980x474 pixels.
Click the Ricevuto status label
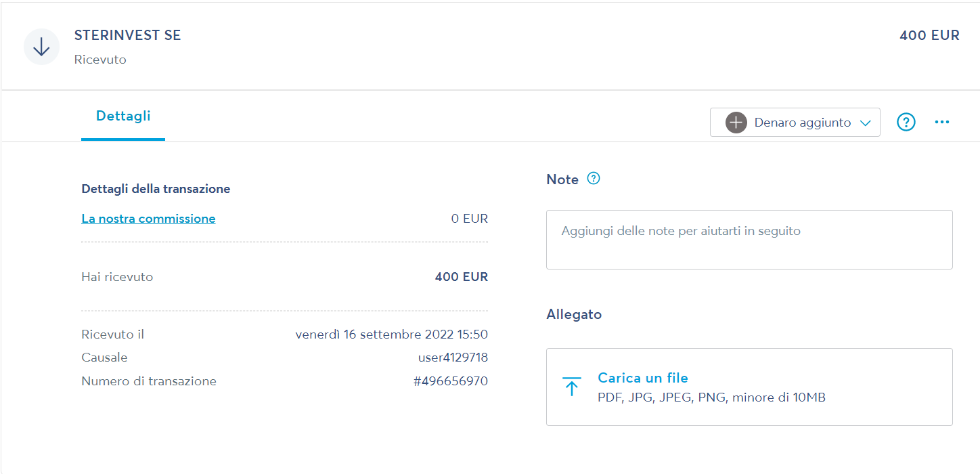click(x=100, y=60)
